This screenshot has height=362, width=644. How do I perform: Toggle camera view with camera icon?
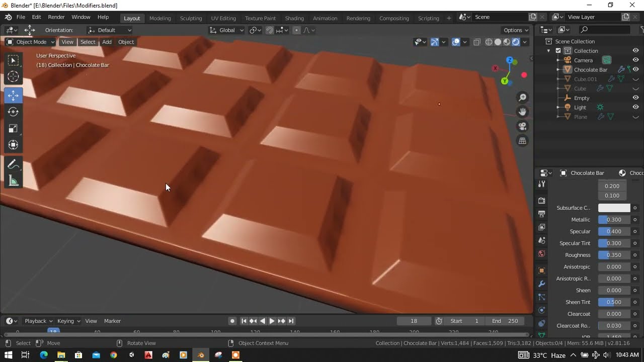[523, 126]
